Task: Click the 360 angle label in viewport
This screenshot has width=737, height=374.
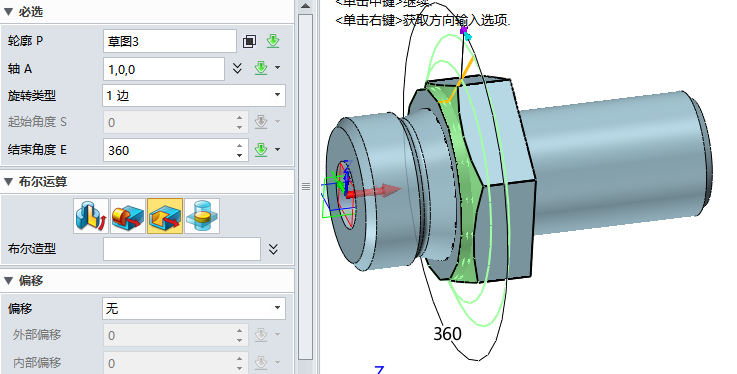Action: 447,334
